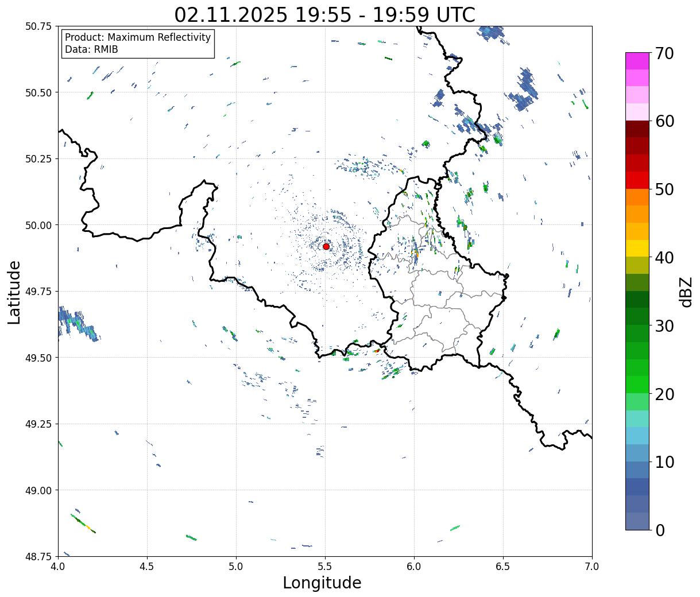
Task: Click the longitude tick label 7.0
Action: tap(592, 567)
